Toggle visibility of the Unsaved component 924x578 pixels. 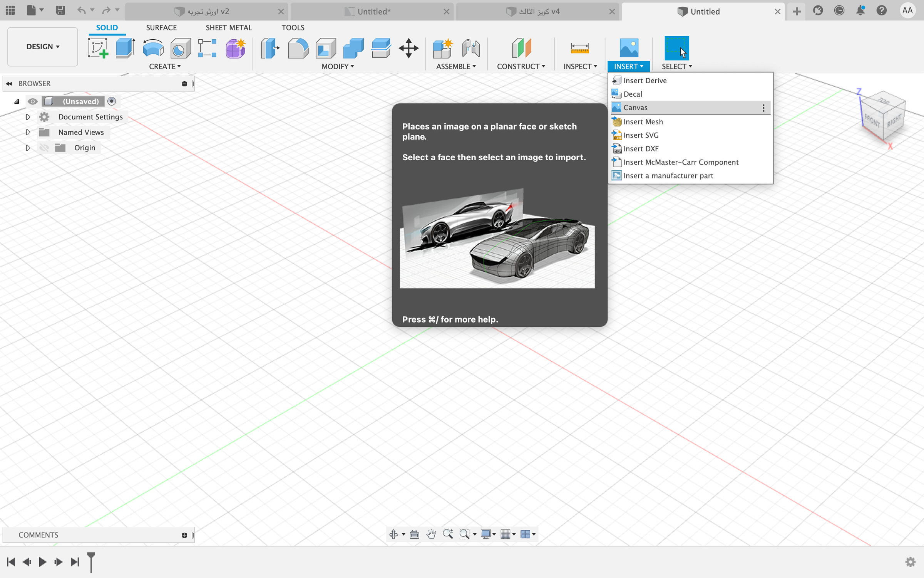32,101
